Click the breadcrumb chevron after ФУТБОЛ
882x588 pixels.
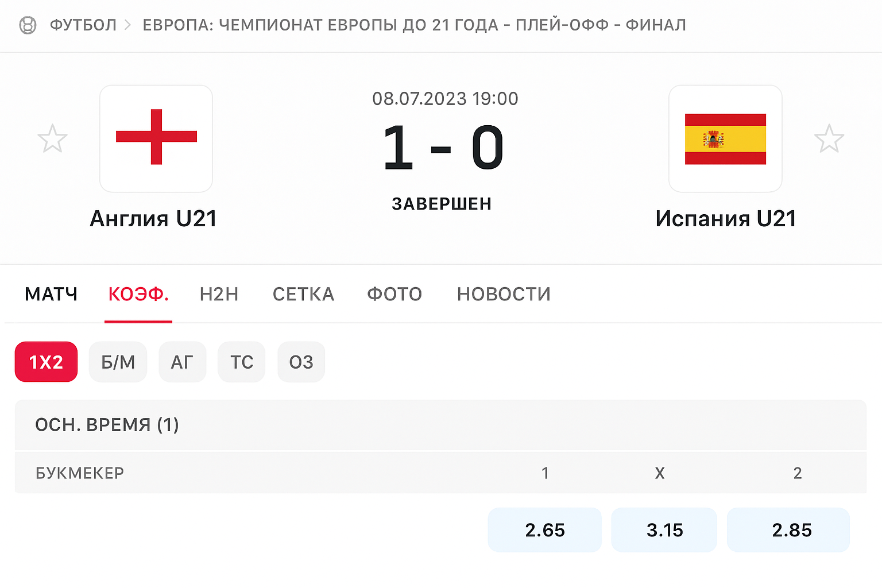pyautogui.click(x=127, y=25)
